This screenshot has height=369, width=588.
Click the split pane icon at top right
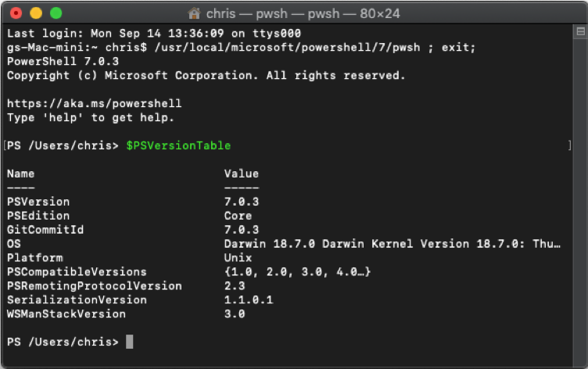(x=580, y=32)
